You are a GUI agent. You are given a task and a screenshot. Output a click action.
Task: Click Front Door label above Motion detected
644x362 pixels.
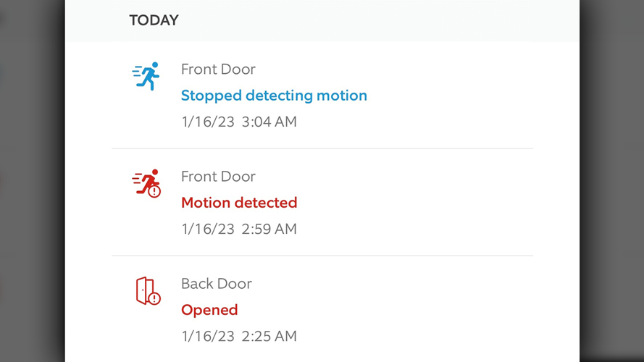click(218, 177)
